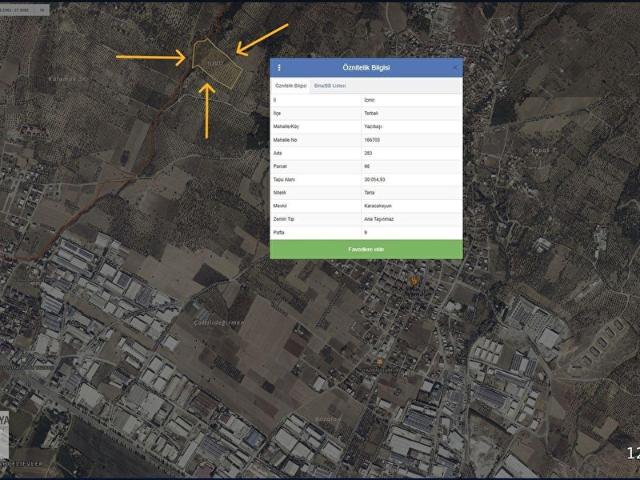Select the Nitelik value Tarla
The height and width of the screenshot is (480, 640).
[369, 193]
